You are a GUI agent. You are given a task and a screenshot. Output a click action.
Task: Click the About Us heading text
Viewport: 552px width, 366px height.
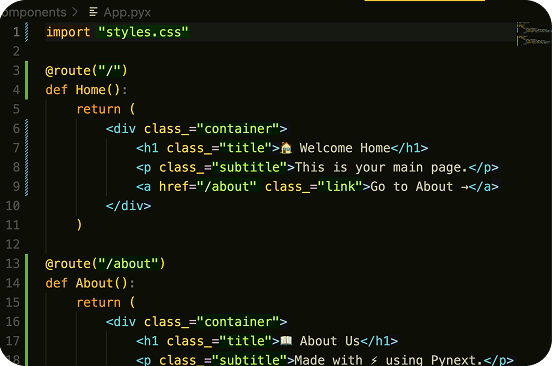point(330,341)
